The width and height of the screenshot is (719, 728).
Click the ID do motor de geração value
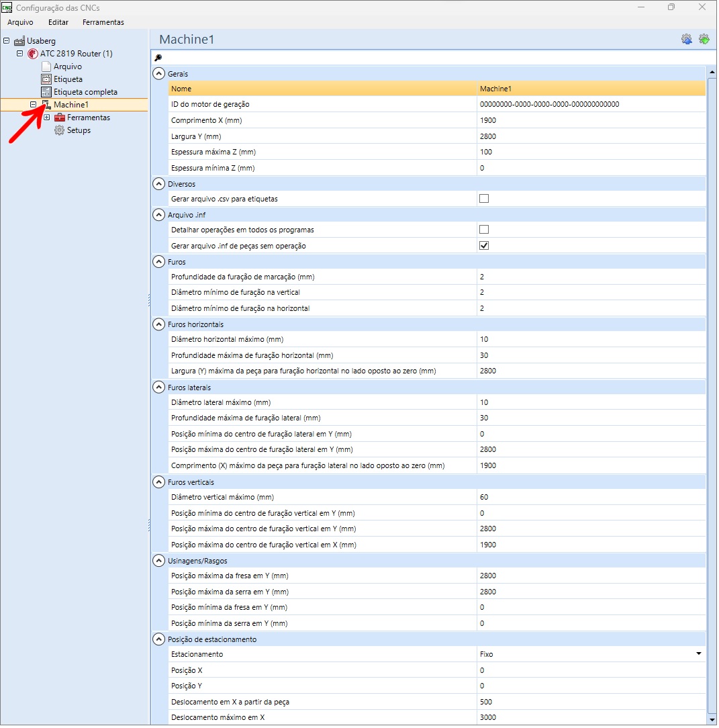point(593,105)
